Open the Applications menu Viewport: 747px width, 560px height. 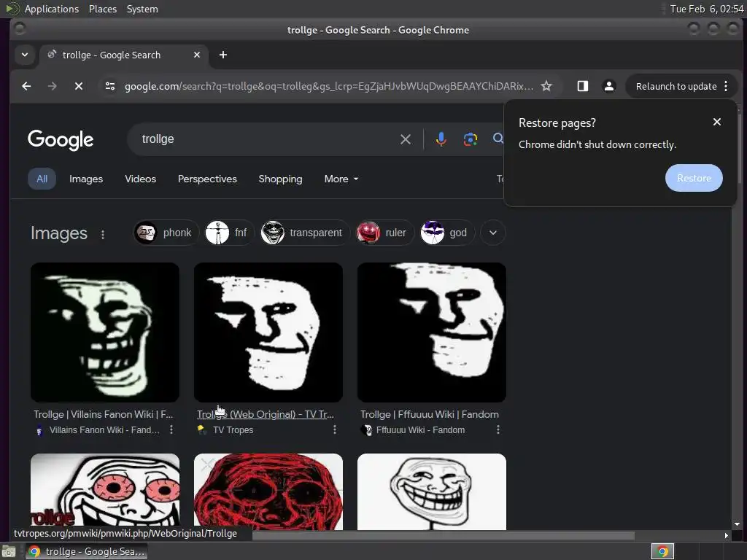[x=52, y=9]
